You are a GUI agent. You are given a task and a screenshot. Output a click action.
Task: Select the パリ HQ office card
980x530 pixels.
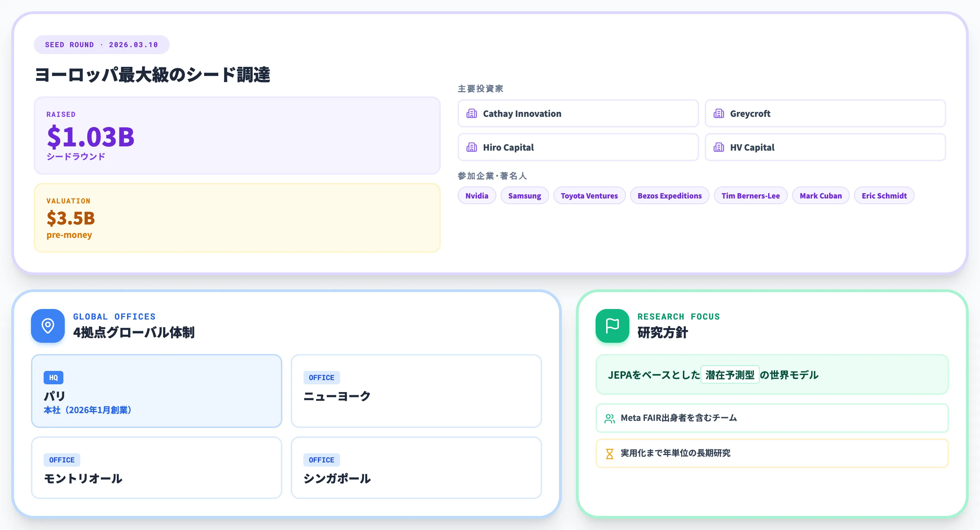click(x=156, y=391)
